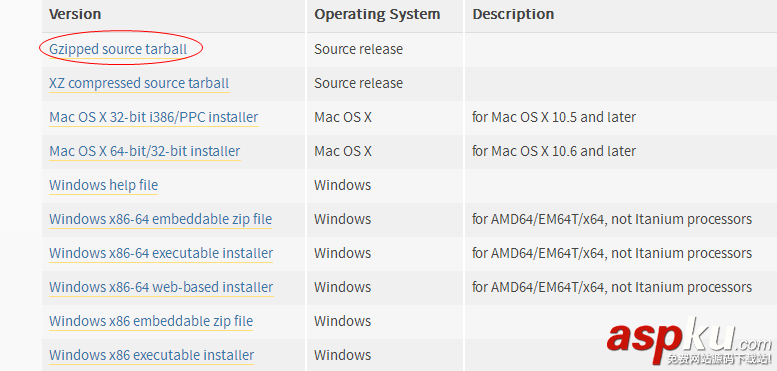Image resolution: width=777 pixels, height=371 pixels.
Task: Select Windows x86-64 web-based installer link
Action: [161, 287]
